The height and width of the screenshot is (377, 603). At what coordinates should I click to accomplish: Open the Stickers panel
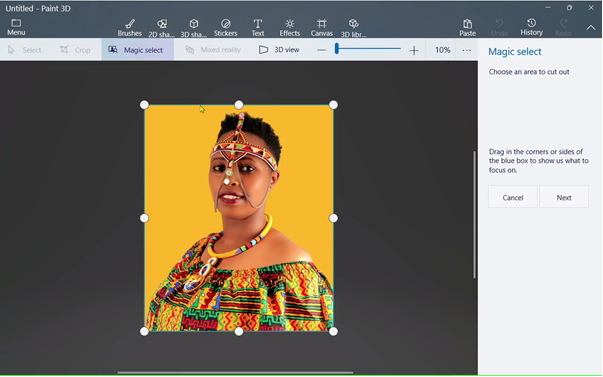(x=225, y=28)
